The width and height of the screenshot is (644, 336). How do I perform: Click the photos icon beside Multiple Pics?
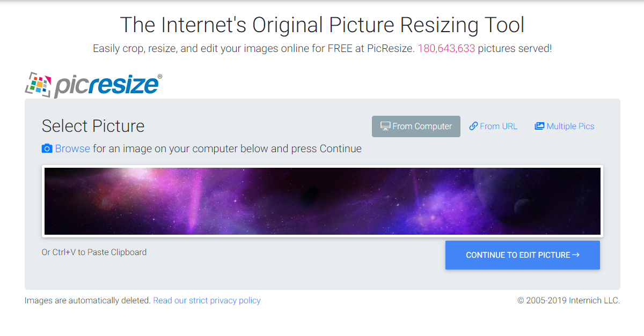(x=539, y=125)
